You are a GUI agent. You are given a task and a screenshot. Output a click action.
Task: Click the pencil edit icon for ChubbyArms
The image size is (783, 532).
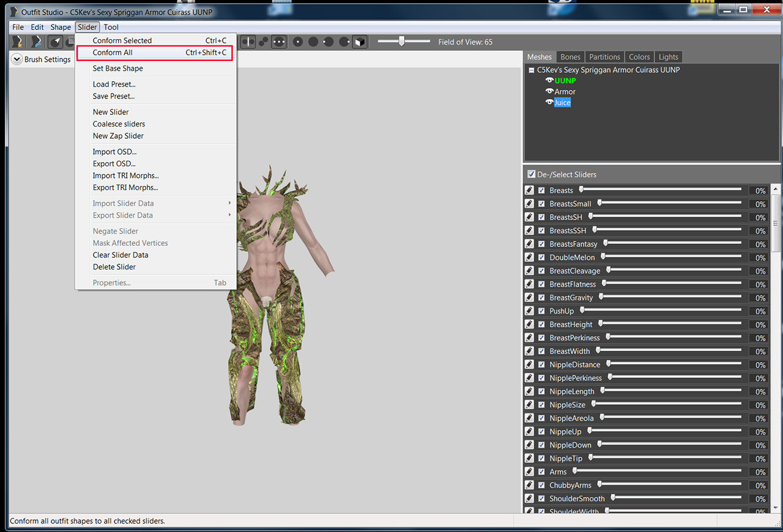tap(530, 486)
